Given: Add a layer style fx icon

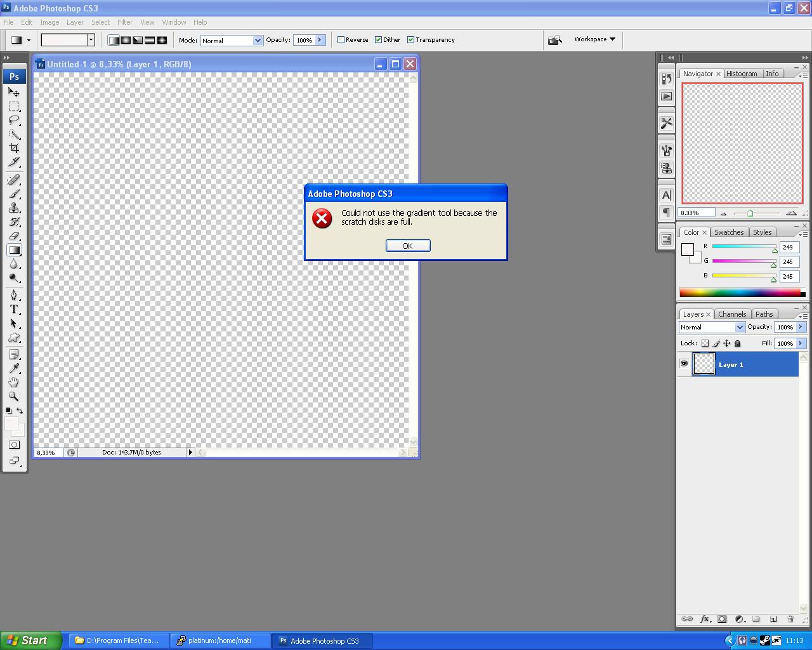Looking at the screenshot, I should tap(705, 619).
